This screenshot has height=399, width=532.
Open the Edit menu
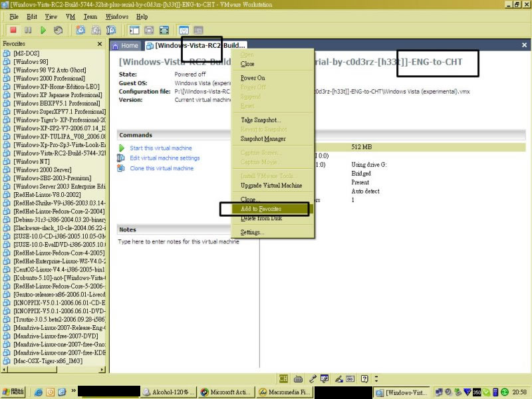(x=32, y=17)
